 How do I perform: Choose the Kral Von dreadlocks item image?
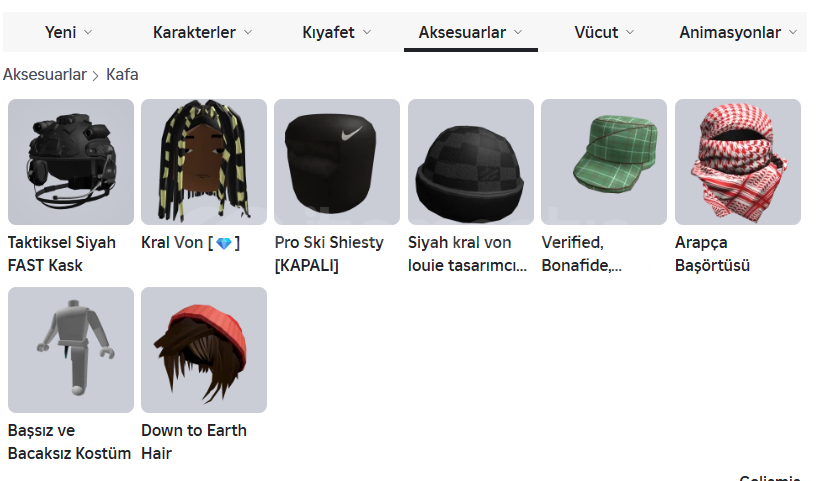pyautogui.click(x=204, y=162)
